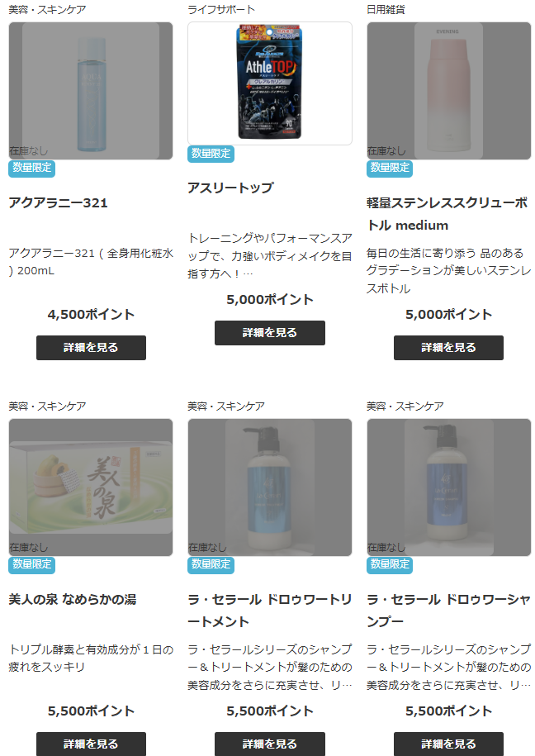Open the アスリートップ product title
This screenshot has height=756, width=535.
(x=230, y=188)
